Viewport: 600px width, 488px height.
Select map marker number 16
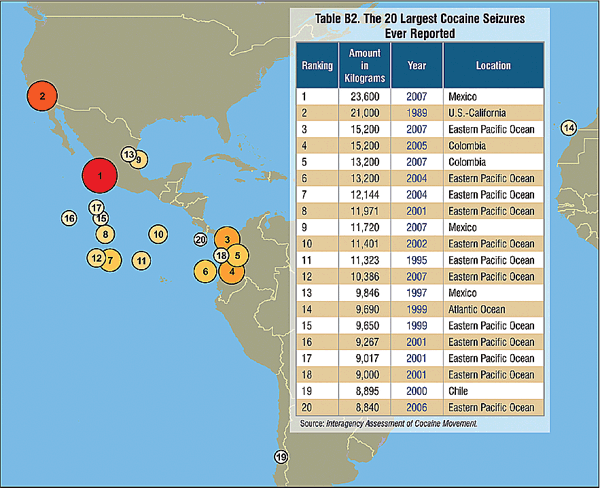pyautogui.click(x=69, y=218)
